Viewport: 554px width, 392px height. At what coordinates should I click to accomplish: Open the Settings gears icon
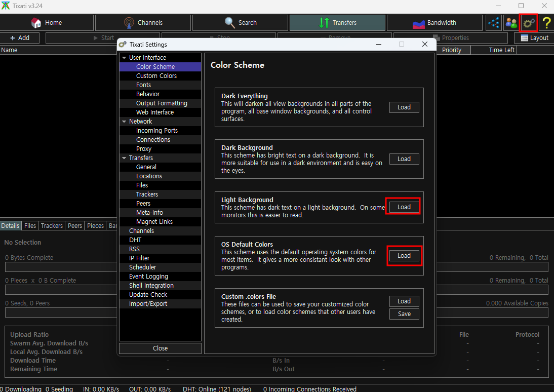click(x=529, y=23)
